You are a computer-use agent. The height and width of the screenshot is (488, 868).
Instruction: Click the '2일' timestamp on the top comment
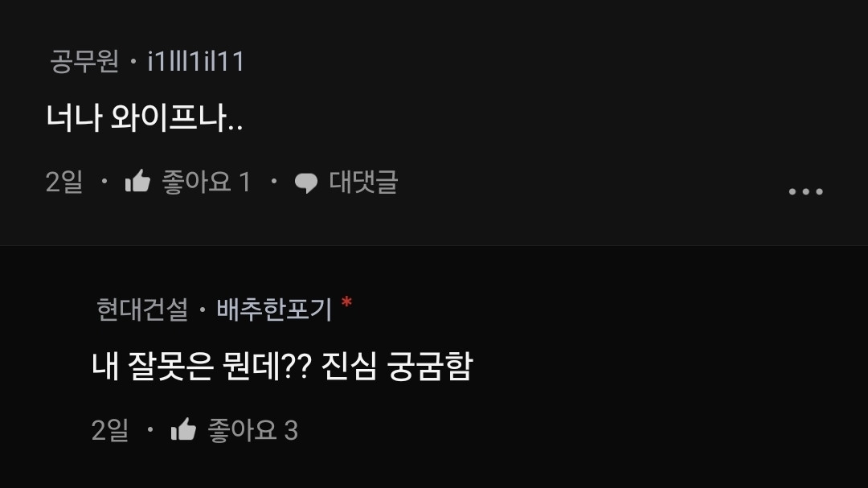tap(64, 182)
